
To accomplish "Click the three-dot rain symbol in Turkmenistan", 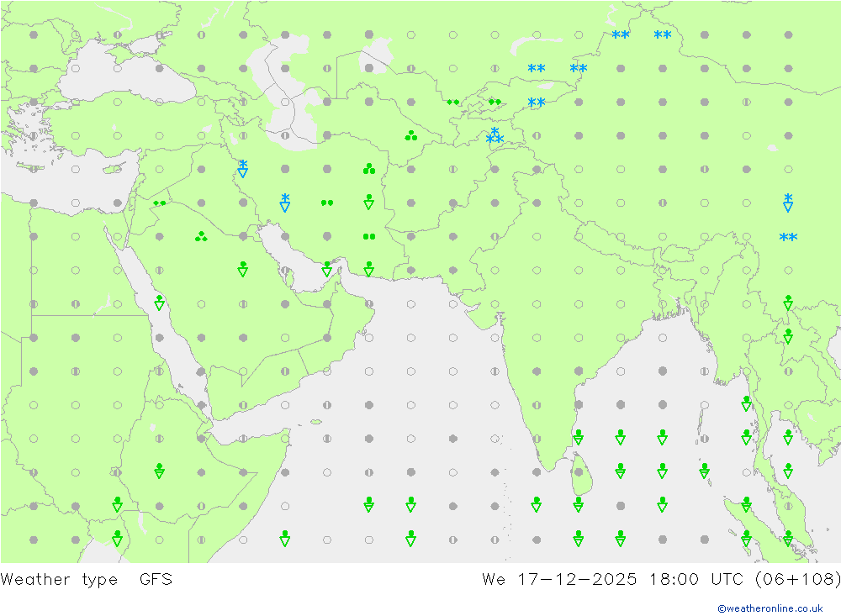I will pyautogui.click(x=411, y=135).
